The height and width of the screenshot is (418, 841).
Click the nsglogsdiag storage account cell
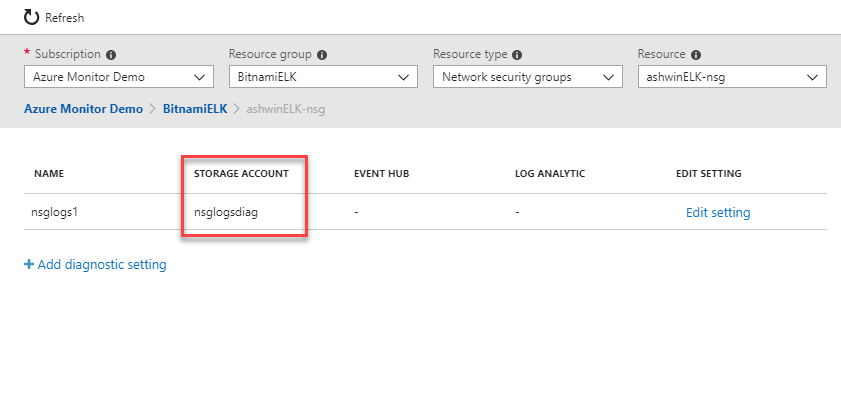click(226, 212)
